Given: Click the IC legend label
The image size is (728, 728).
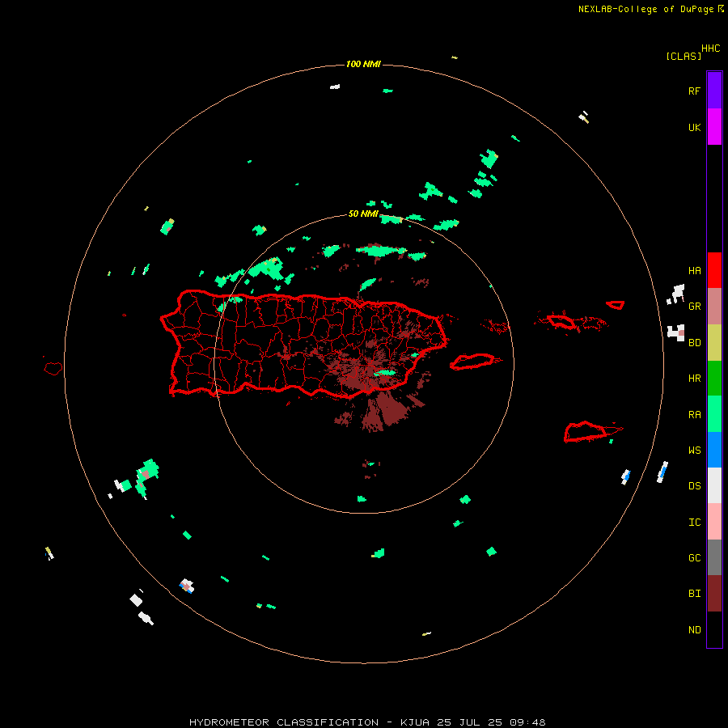Looking at the screenshot, I should click(694, 522).
